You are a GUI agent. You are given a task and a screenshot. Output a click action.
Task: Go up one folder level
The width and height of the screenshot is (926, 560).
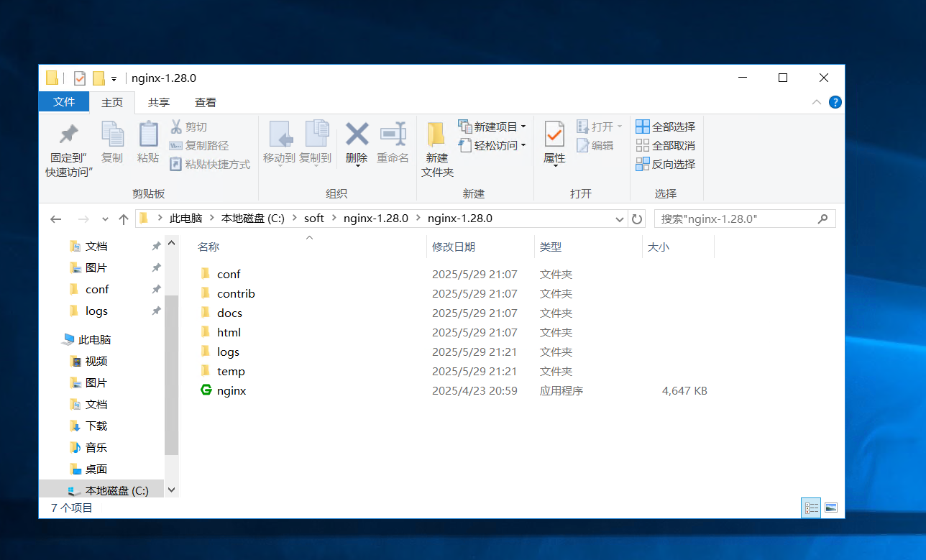click(x=124, y=219)
